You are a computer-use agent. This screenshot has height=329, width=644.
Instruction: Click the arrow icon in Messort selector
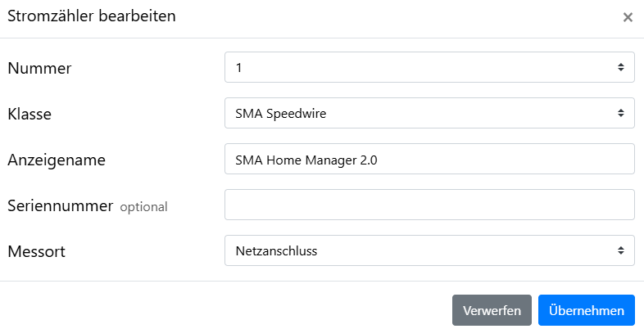tap(621, 250)
